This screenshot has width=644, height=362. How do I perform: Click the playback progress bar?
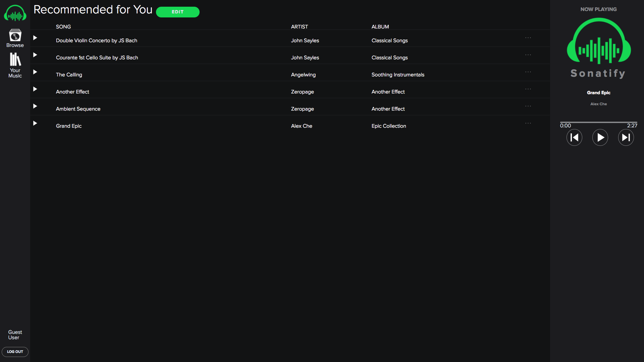click(x=598, y=122)
